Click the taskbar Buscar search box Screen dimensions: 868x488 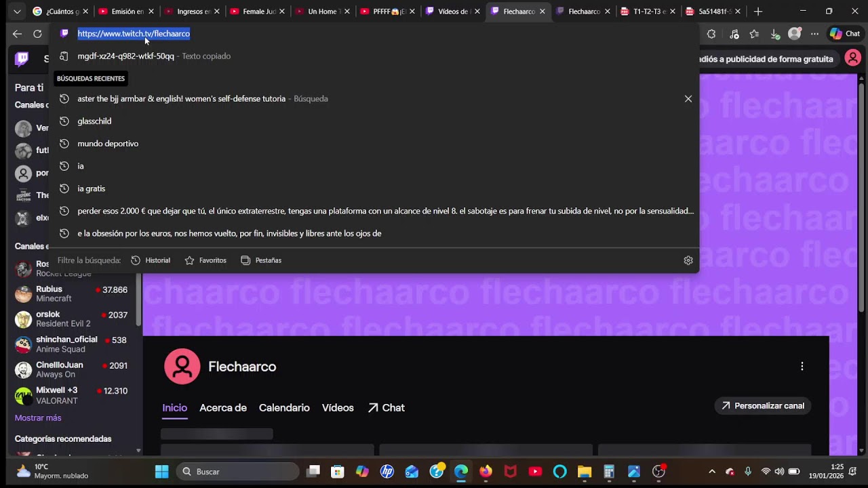coord(237,472)
